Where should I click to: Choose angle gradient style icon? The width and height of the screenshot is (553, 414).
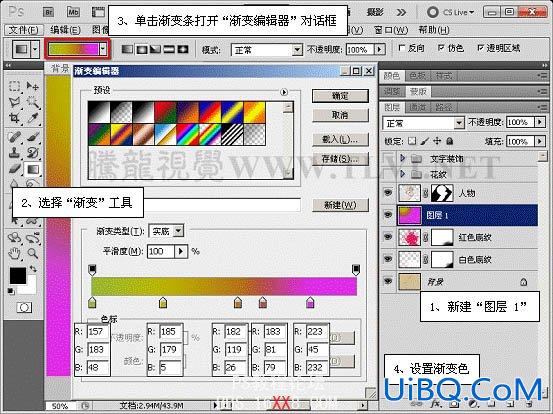(x=156, y=49)
